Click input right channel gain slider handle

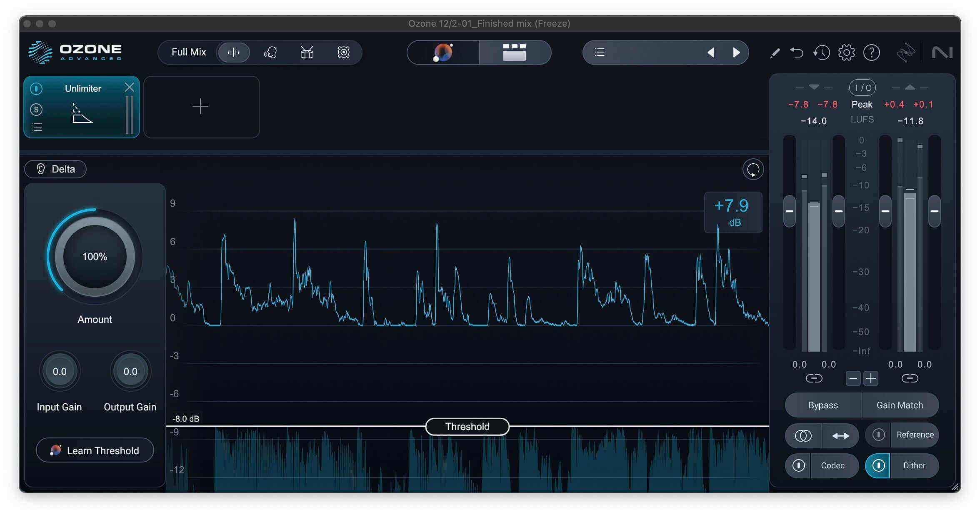point(839,211)
